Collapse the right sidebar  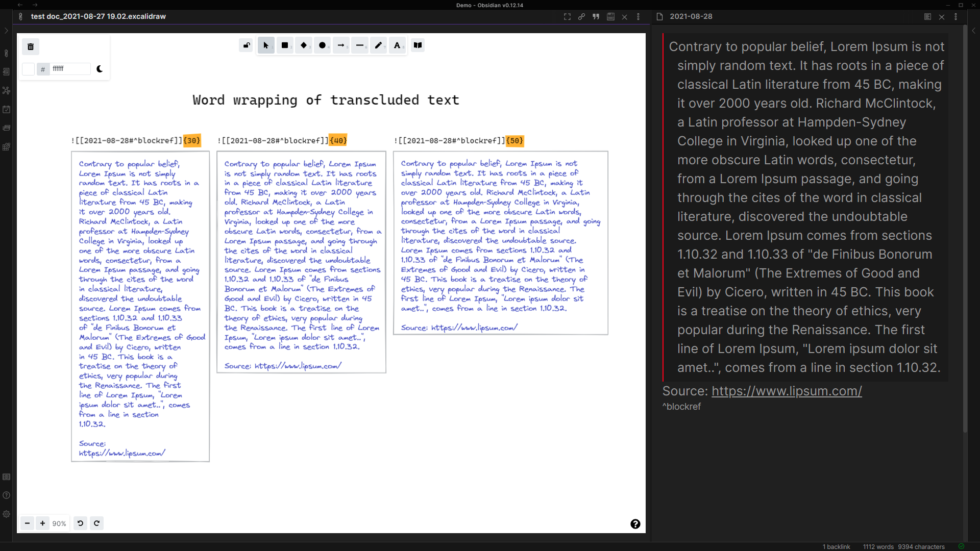pos(974,30)
